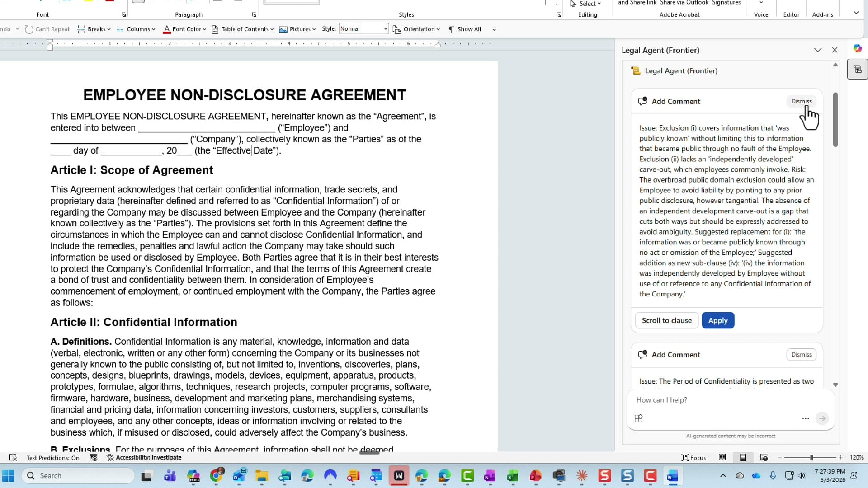Click the spelling proofing status icon
Image resolution: width=868 pixels, height=488 pixels.
[x=13, y=458]
